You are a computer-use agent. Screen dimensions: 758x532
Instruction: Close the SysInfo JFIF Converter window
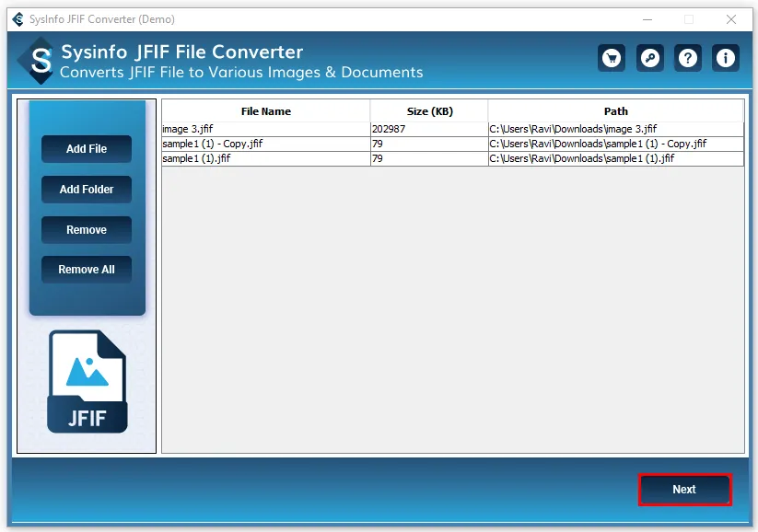point(731,19)
